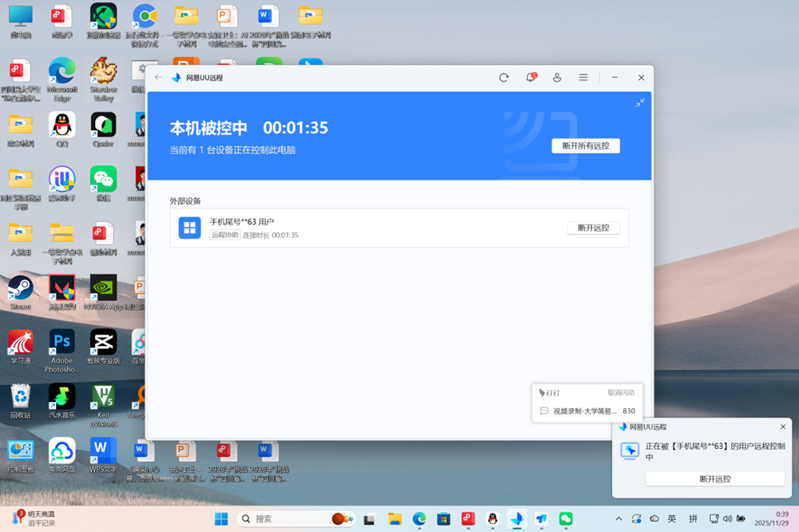
Task: Click 断开远控 in the notification popup
Action: [714, 479]
